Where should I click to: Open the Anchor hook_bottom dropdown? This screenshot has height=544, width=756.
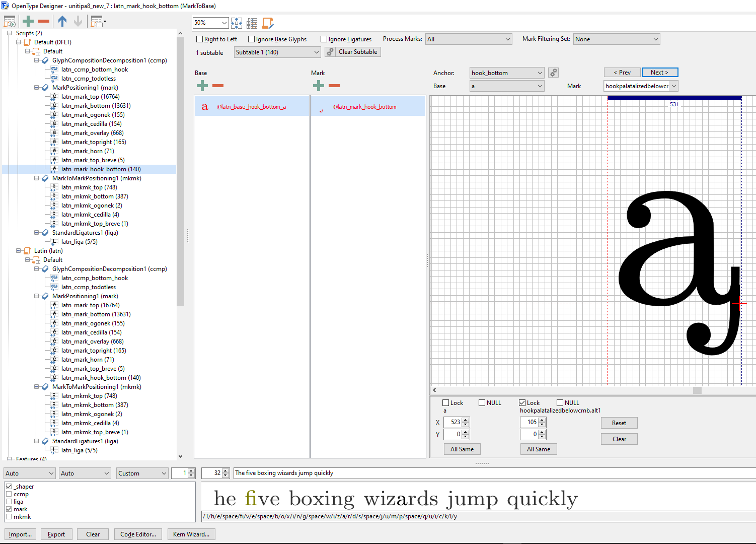507,73
